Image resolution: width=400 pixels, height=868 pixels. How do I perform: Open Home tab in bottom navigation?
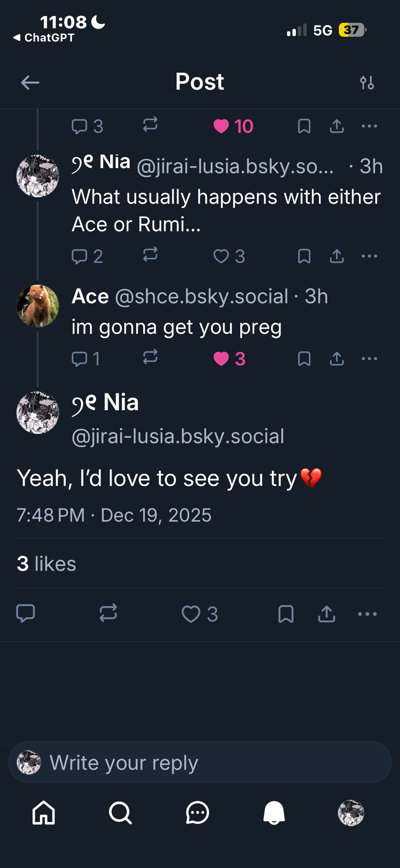tap(44, 812)
